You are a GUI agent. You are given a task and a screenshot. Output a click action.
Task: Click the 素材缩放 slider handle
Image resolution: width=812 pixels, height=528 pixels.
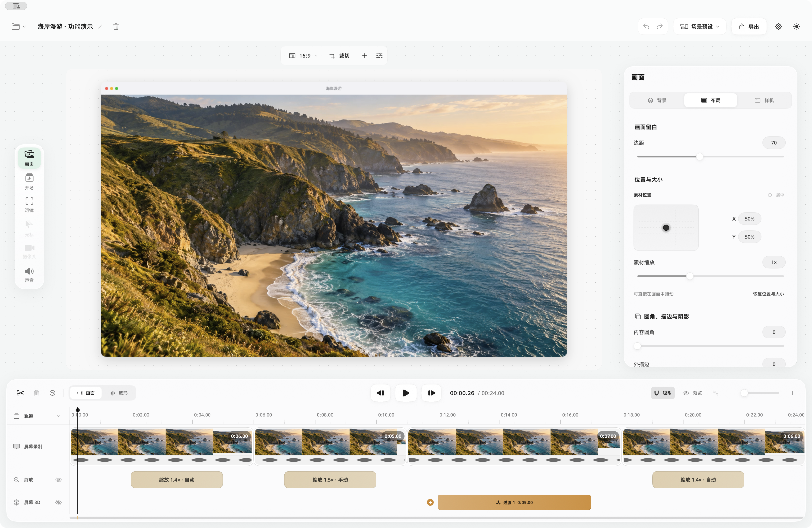pos(690,276)
